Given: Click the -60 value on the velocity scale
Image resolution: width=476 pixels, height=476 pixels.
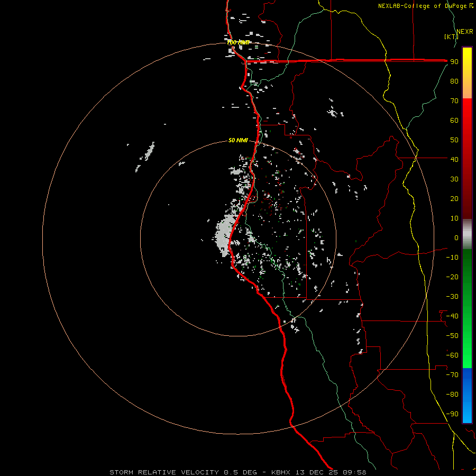Looking at the screenshot, I should pos(452,355).
